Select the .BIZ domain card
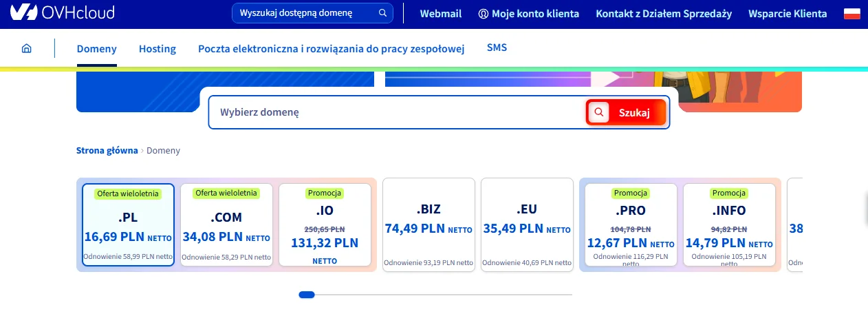868x325 pixels. click(x=428, y=224)
